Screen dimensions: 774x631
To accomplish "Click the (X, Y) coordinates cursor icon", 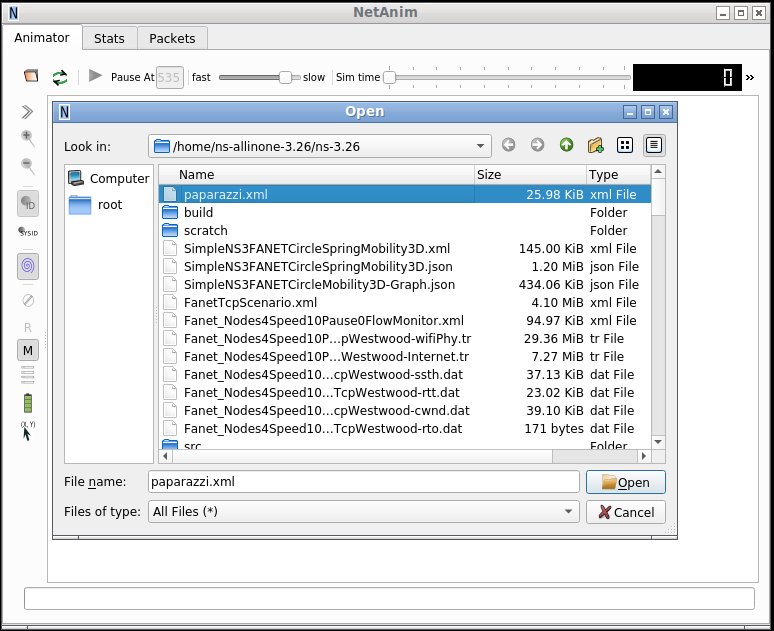I will click(x=28, y=431).
